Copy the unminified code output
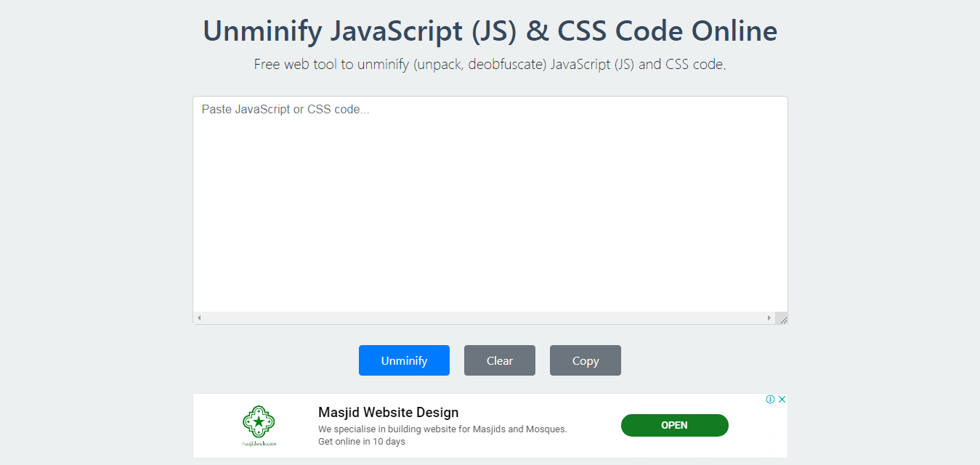Viewport: 980px width, 465px height. (x=585, y=360)
